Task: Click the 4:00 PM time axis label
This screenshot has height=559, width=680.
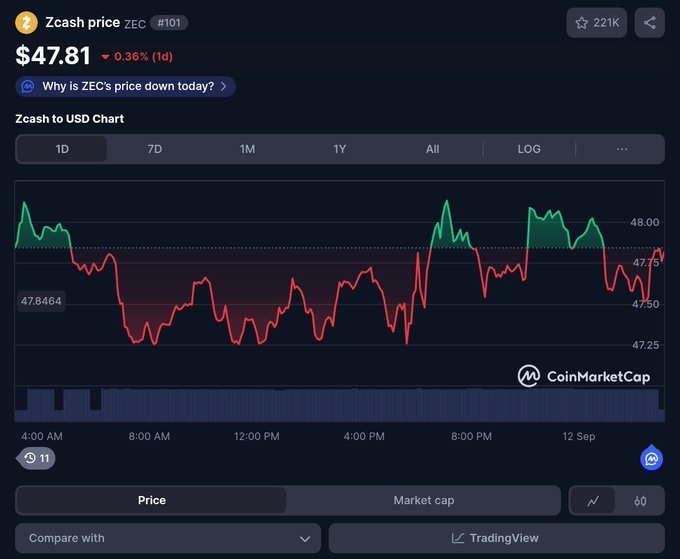Action: pyautogui.click(x=364, y=436)
